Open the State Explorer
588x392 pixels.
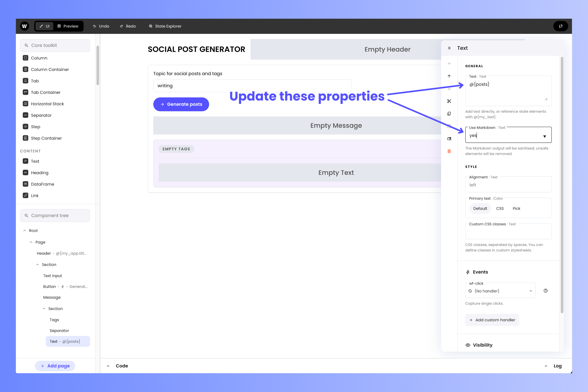(x=165, y=26)
